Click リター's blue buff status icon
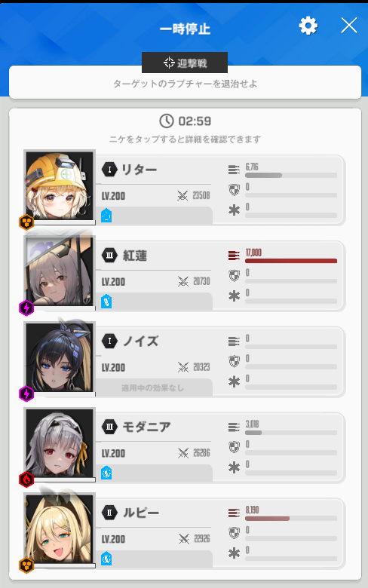The image size is (368, 588). point(106,216)
